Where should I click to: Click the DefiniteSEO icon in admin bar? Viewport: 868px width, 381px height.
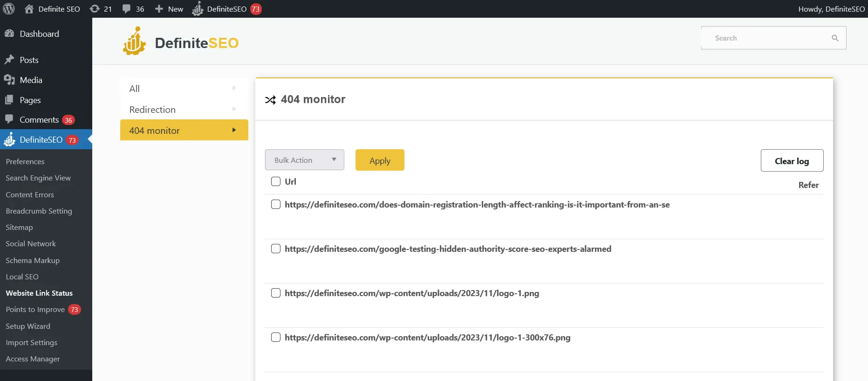[198, 9]
